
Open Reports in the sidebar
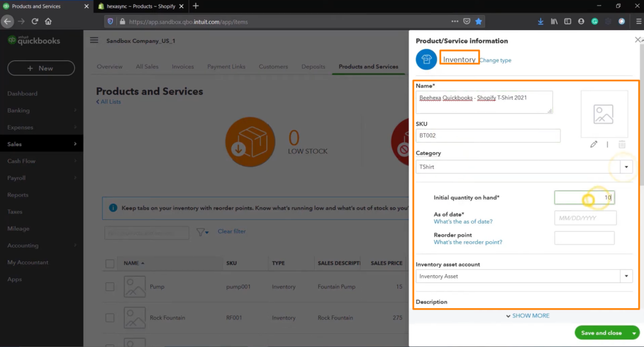18,195
